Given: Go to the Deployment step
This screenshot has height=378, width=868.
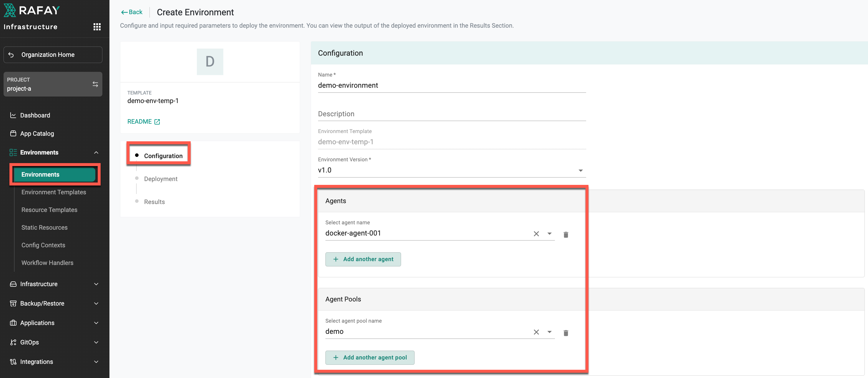Looking at the screenshot, I should point(160,179).
